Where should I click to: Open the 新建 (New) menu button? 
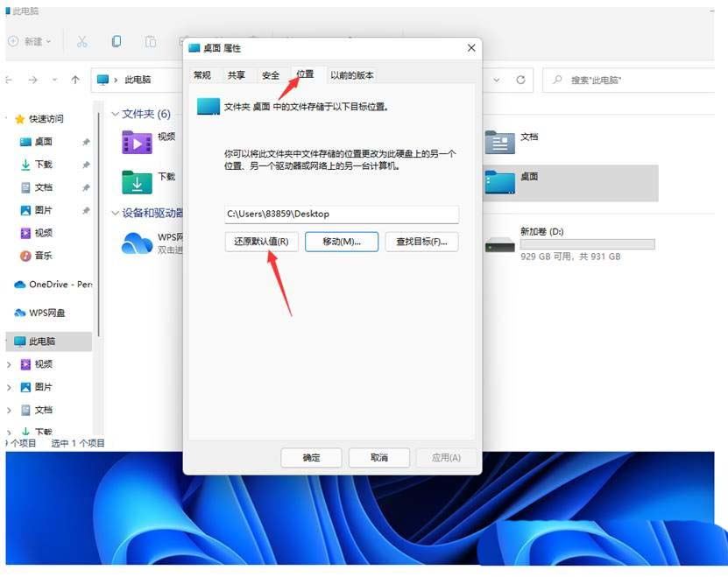30,42
